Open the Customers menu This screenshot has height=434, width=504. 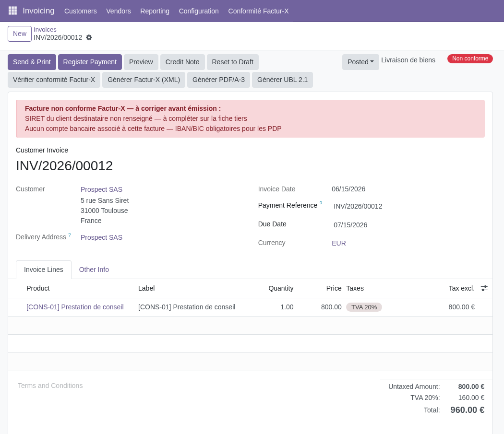tap(80, 11)
